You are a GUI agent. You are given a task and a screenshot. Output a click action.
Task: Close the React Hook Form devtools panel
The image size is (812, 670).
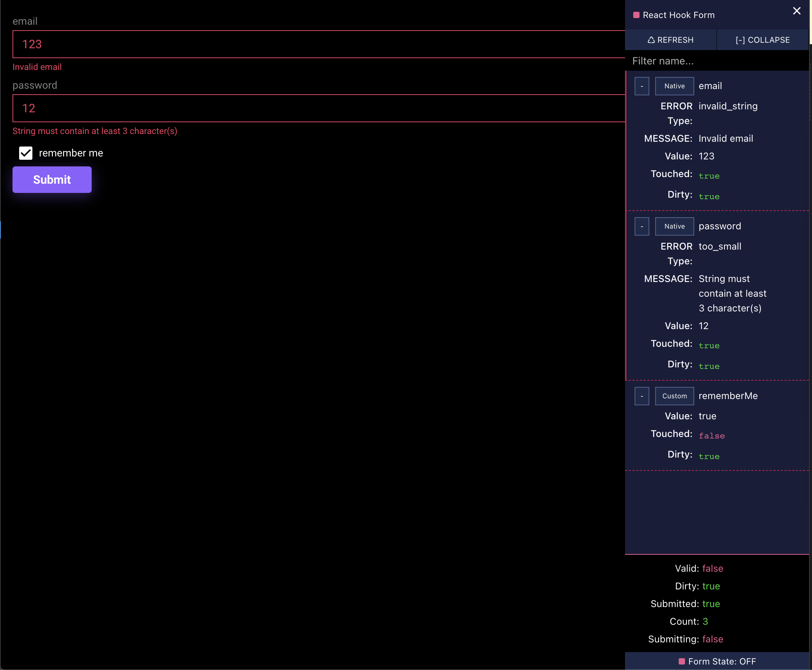pos(797,11)
